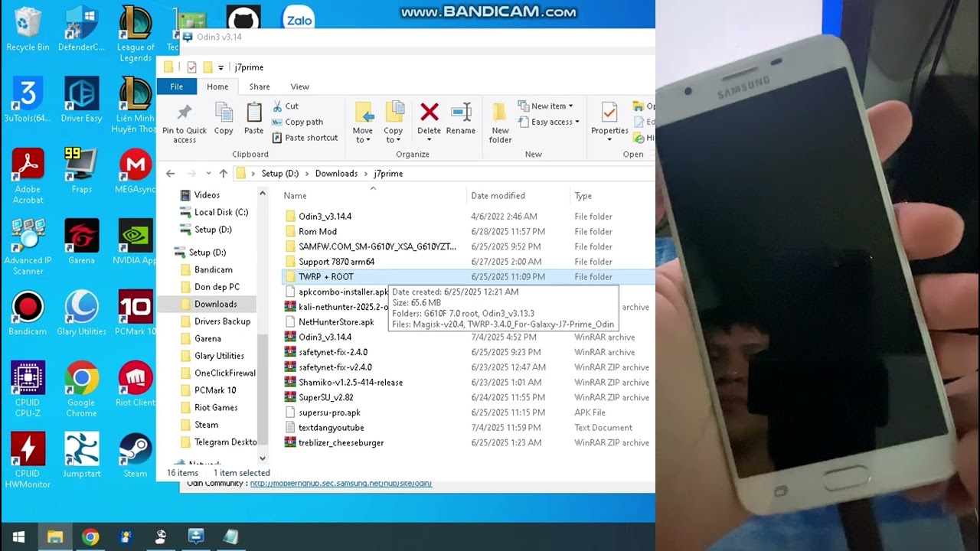Open 3uTools desktop shortcut

[x=28, y=99]
